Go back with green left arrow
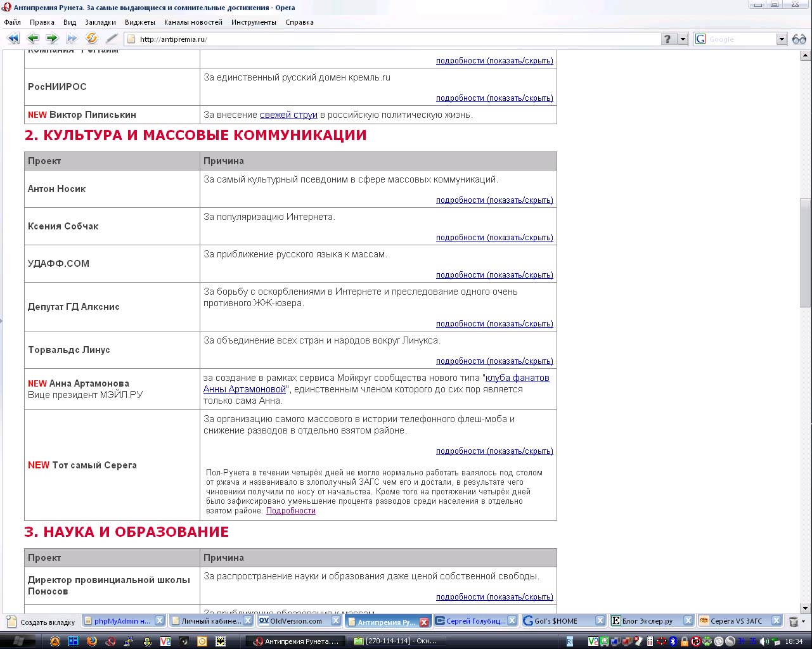 pos(33,39)
